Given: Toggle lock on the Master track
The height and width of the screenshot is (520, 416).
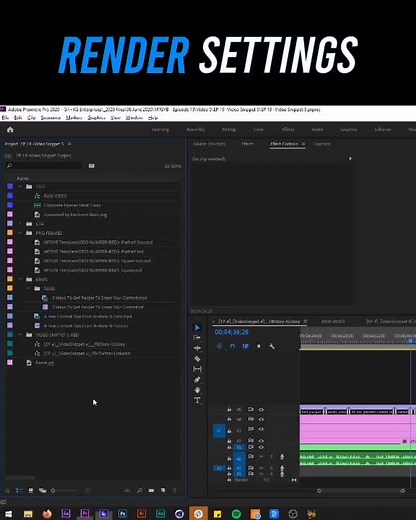Looking at the screenshot, I should click(x=229, y=480).
